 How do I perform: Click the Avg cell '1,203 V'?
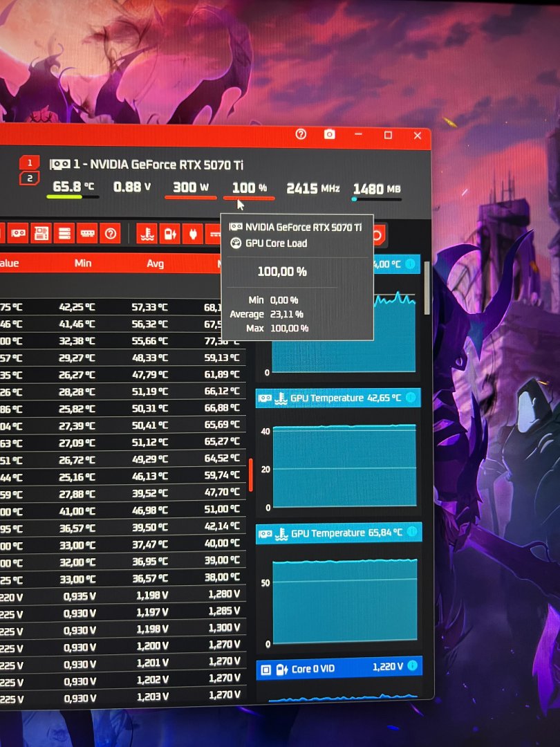click(152, 697)
